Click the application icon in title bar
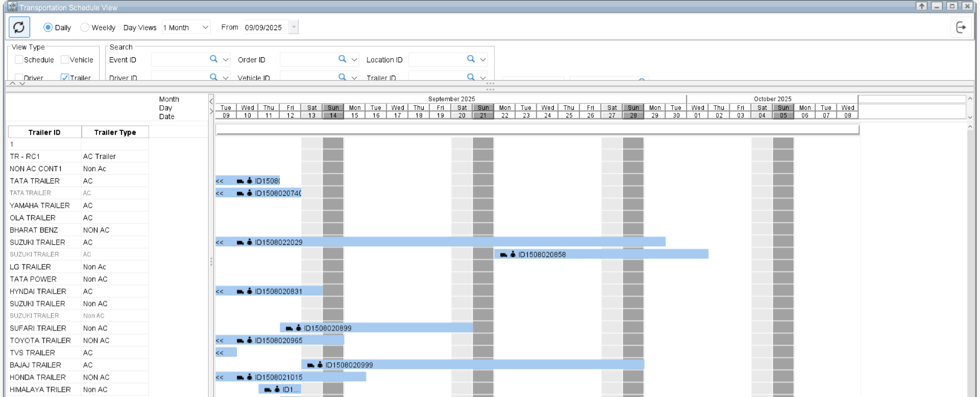The height and width of the screenshot is (397, 980). coord(12,7)
